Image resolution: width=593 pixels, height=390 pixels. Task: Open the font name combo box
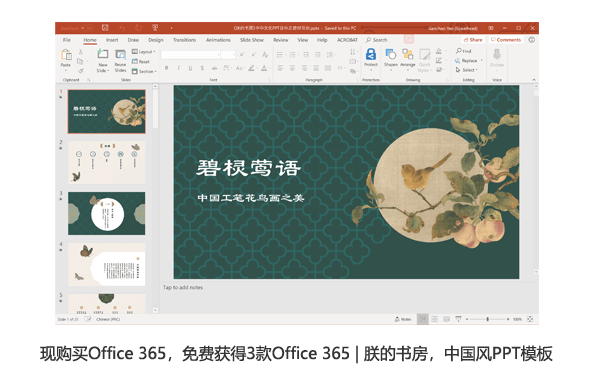click(x=191, y=55)
